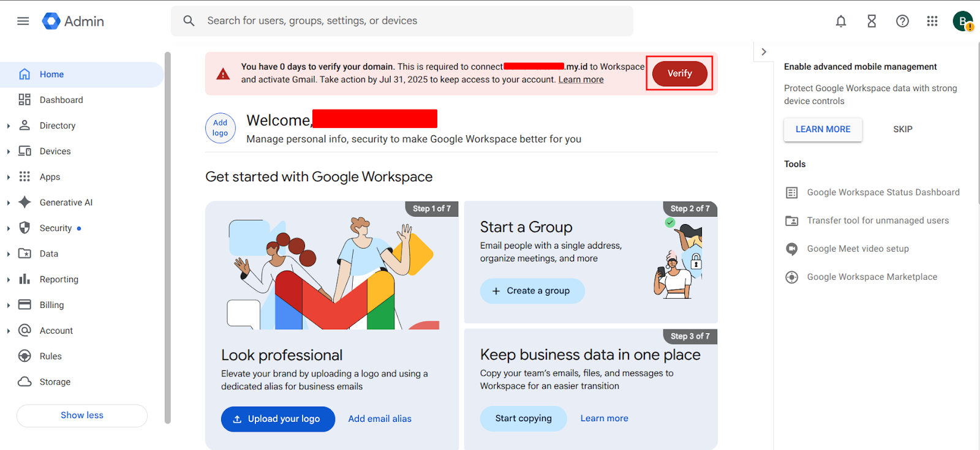Click the account profile avatar
The width and height of the screenshot is (980, 450).
tap(962, 21)
